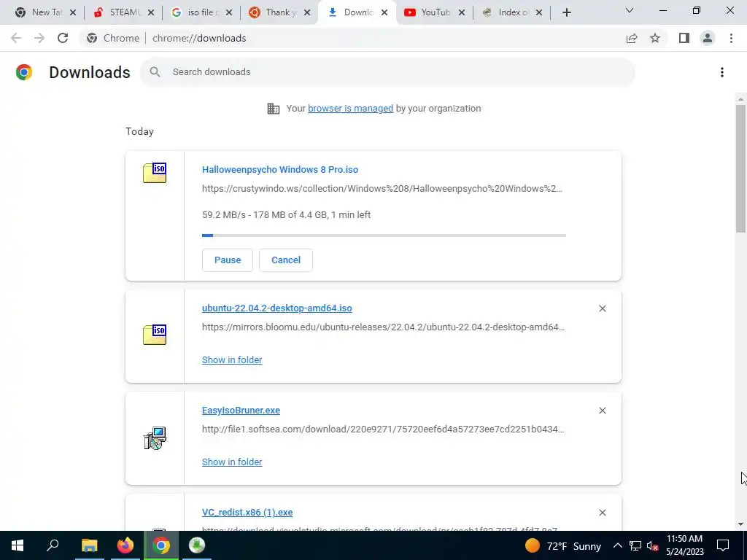
Task: Open a new tab with plus button
Action: click(566, 13)
